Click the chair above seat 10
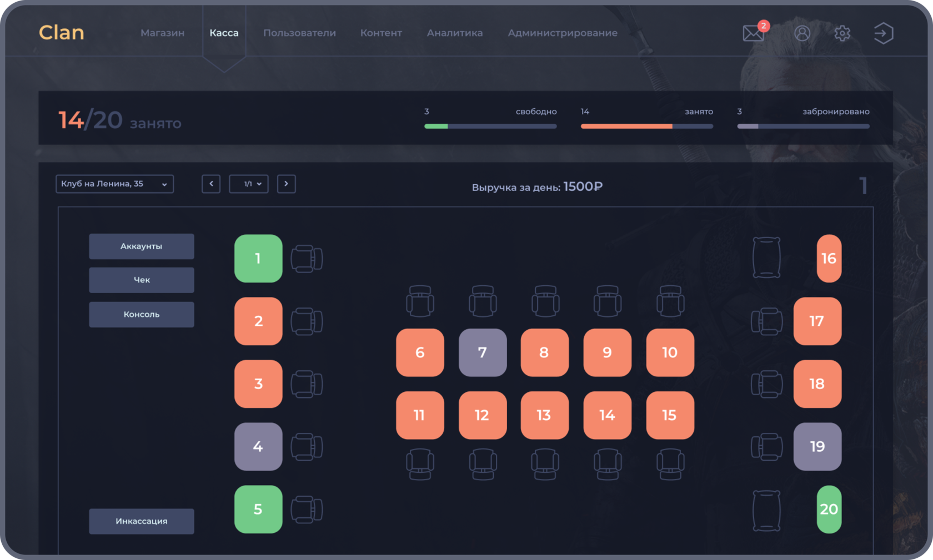933x560 pixels. click(670, 301)
